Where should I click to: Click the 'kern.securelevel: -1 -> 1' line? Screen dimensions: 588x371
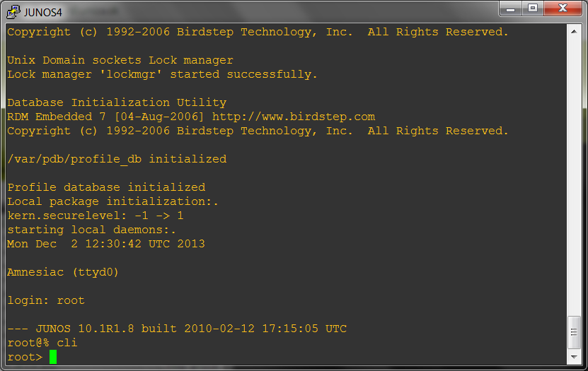pos(96,216)
